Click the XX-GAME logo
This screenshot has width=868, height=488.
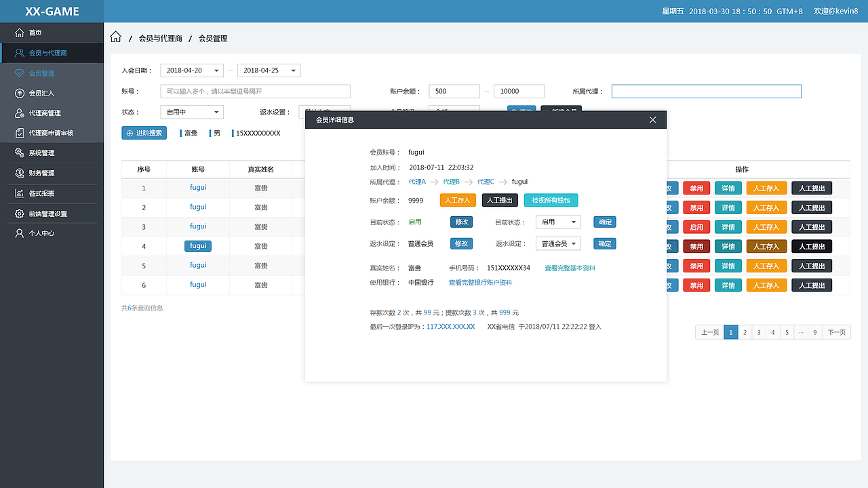click(52, 12)
